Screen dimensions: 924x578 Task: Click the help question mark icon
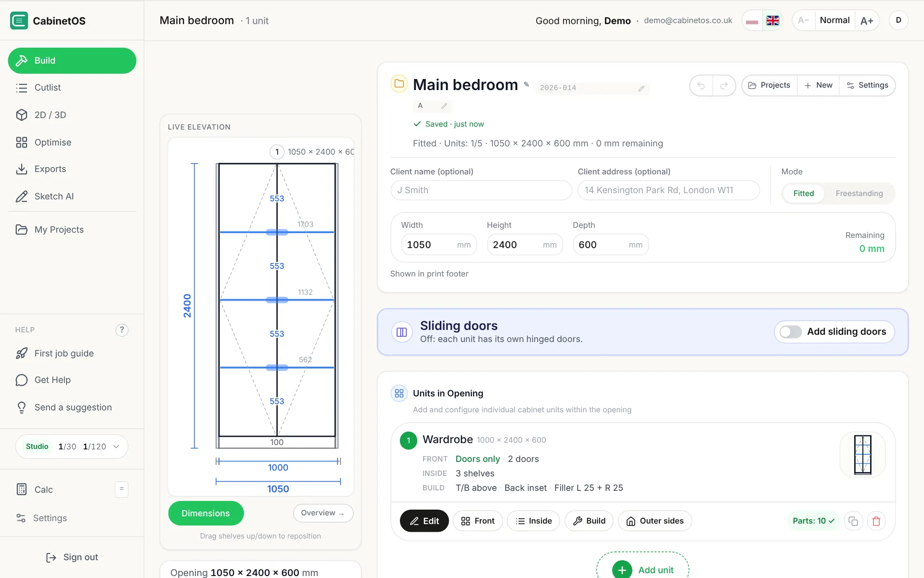pyautogui.click(x=122, y=330)
